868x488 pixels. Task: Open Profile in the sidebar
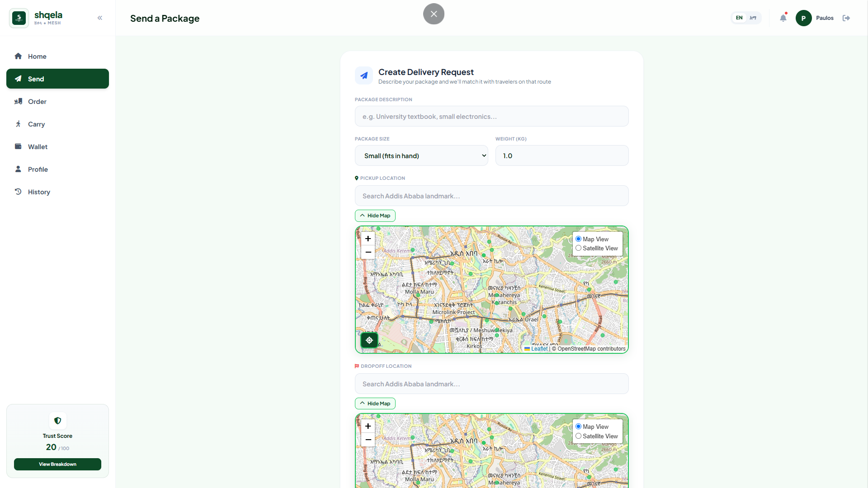[57, 169]
